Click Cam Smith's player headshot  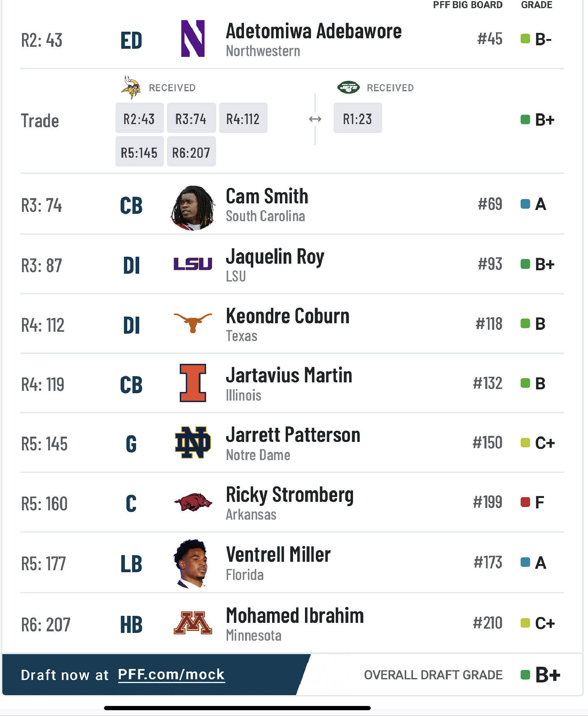pyautogui.click(x=193, y=208)
